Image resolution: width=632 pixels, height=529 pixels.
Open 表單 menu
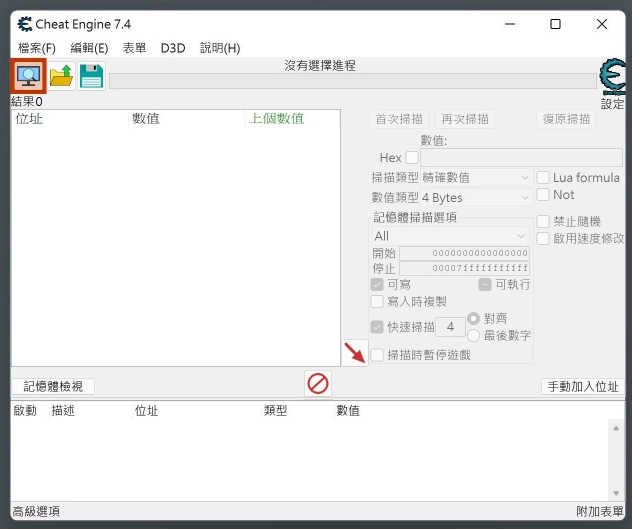(134, 48)
